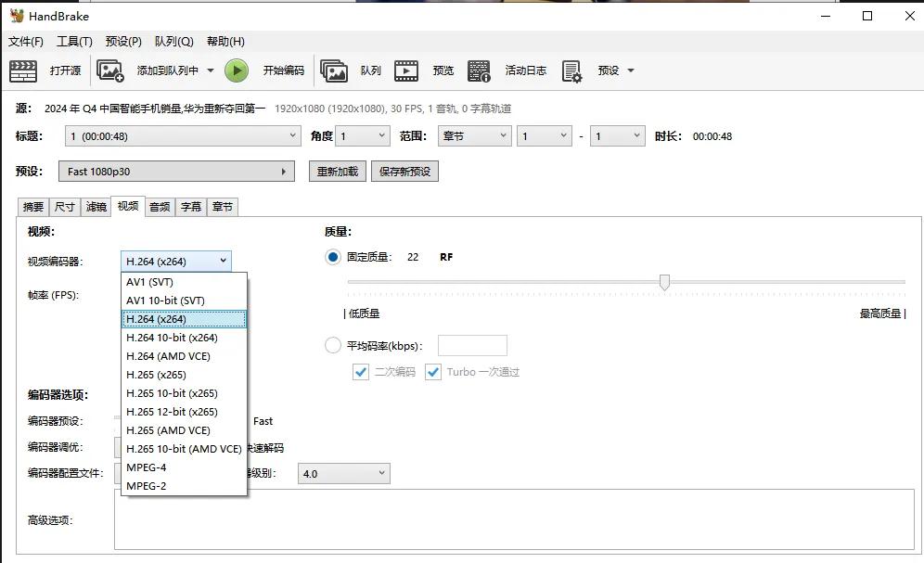Switch to the 摘要 tab
Screen dimensions: 924x563
[x=33, y=207]
